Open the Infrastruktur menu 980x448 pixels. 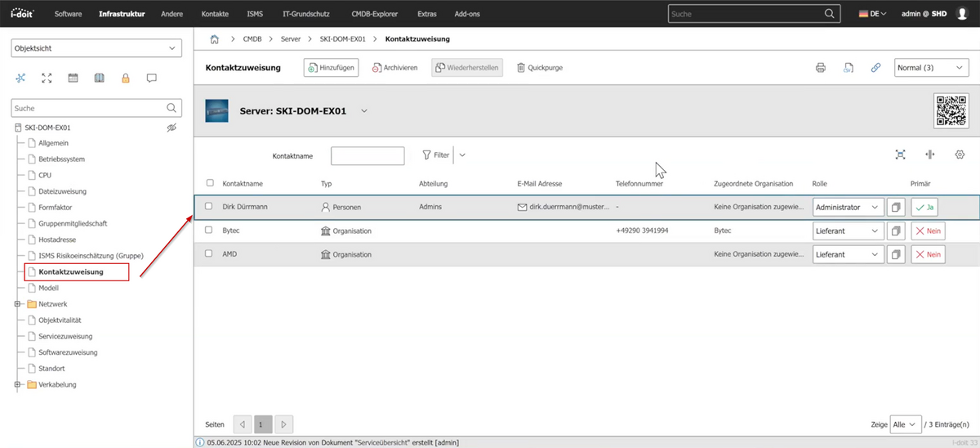122,14
